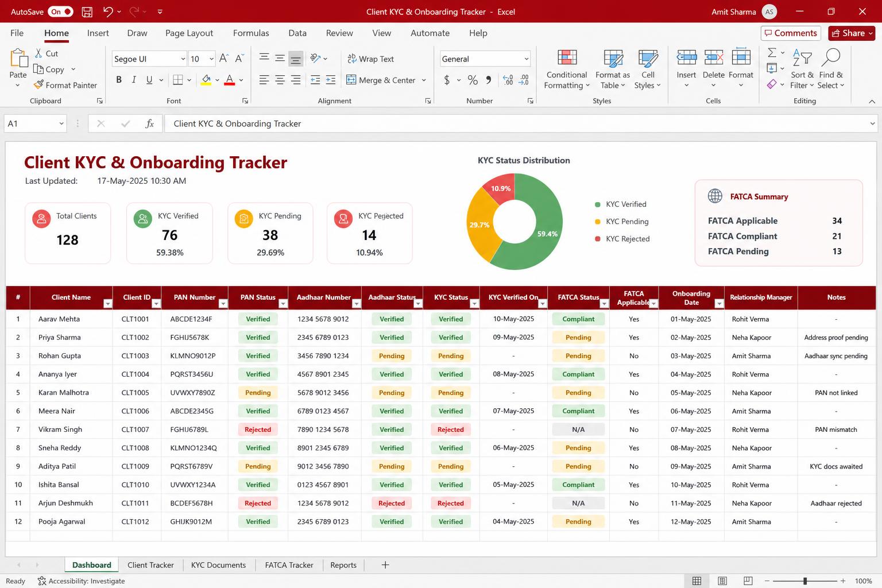This screenshot has width=882, height=588.
Task: Click the Comments button
Action: [x=791, y=33]
